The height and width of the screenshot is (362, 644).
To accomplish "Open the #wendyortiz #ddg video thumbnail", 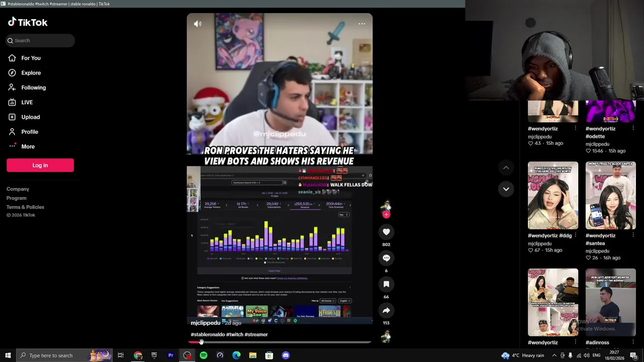I will (x=553, y=196).
